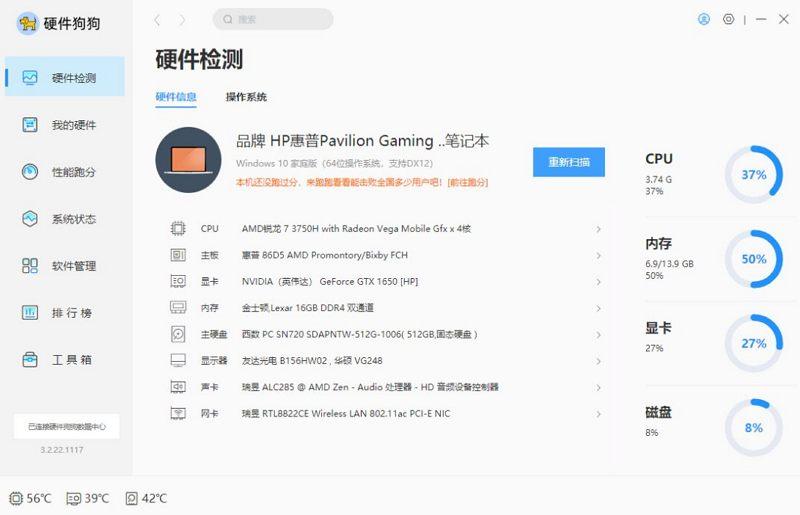Expand the Lexar 16GB DDR4 row arrow
Viewport: 800px width, 515px height.
pos(598,308)
